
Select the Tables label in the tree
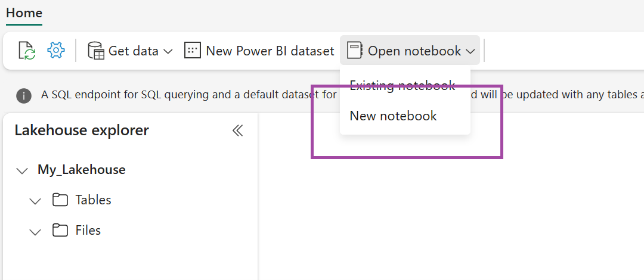[93, 200]
